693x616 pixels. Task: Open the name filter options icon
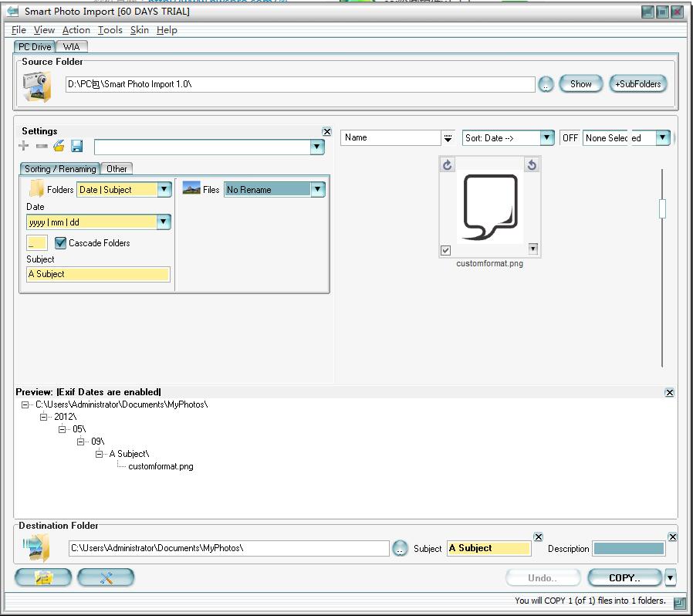[448, 138]
